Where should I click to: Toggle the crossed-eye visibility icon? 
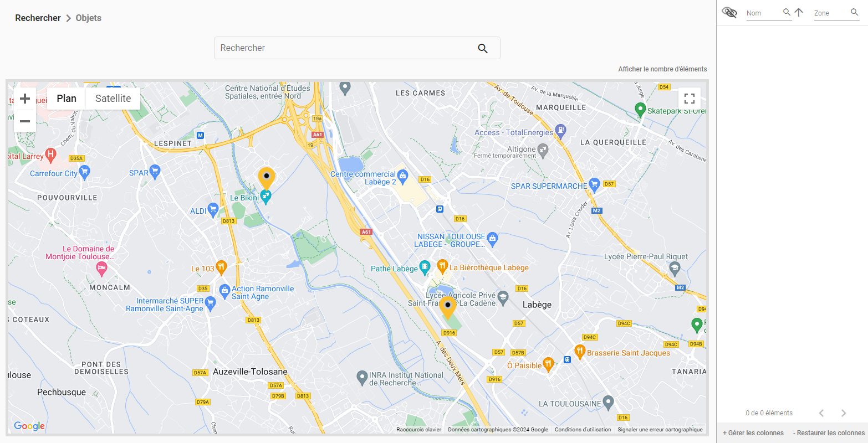(x=729, y=12)
